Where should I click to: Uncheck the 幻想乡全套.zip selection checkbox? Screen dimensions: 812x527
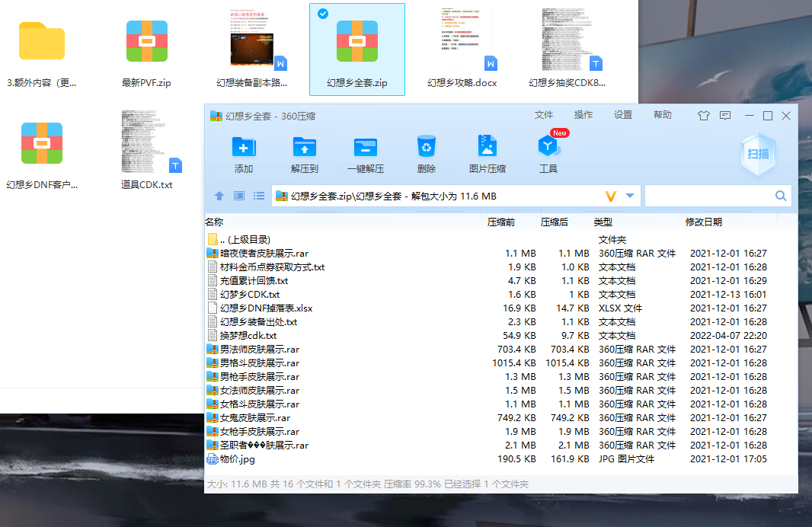(x=323, y=14)
